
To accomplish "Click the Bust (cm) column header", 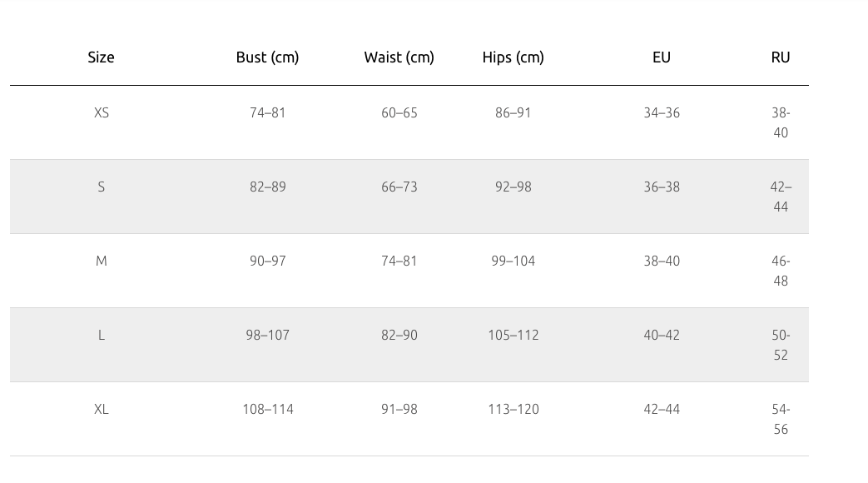I will click(267, 57).
